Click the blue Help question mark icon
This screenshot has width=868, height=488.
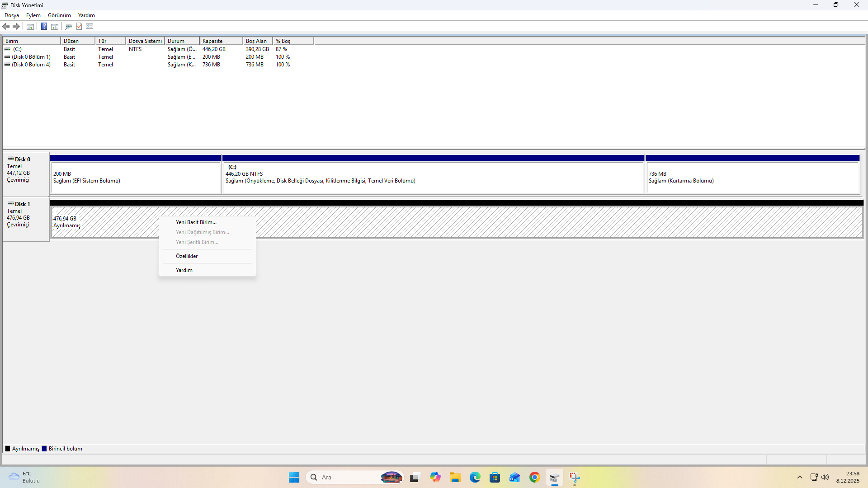pos(44,26)
